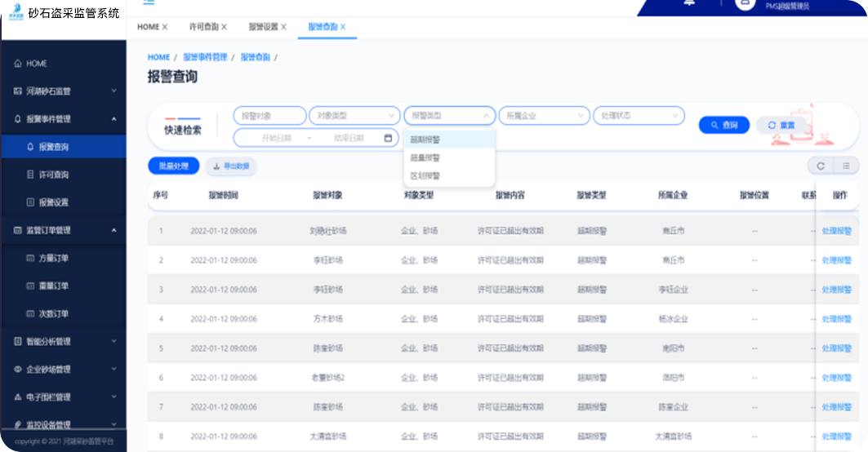Click the refresh table icon

coord(821,166)
